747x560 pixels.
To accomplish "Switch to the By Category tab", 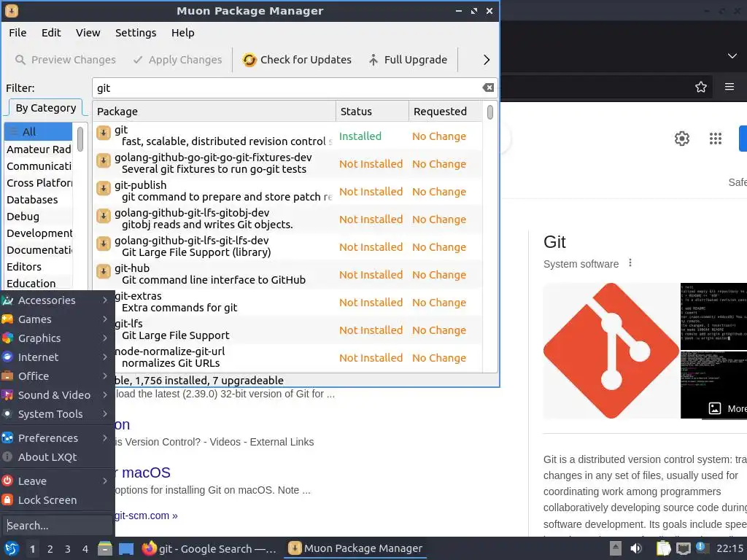I will pyautogui.click(x=46, y=108).
